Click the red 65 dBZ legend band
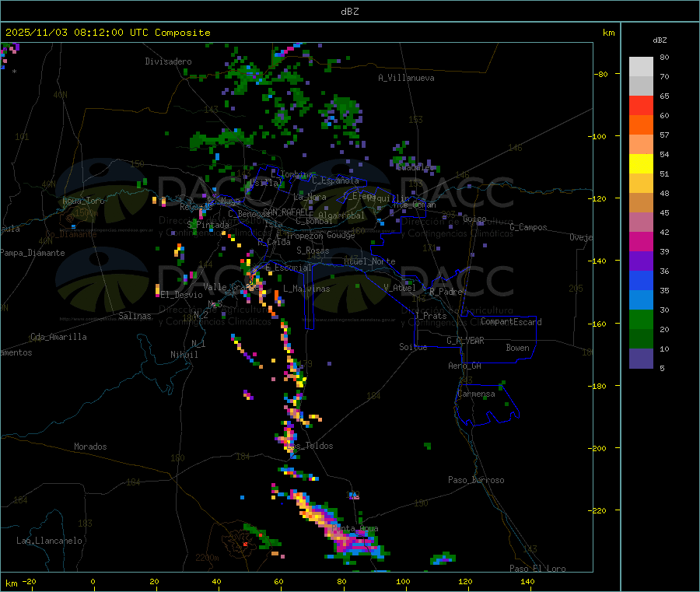The image size is (700, 592). click(641, 105)
